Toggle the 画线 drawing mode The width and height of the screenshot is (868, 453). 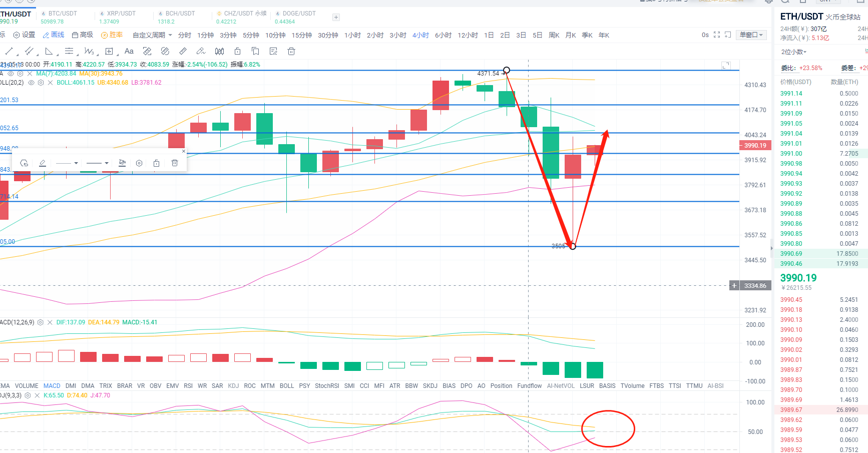54,35
